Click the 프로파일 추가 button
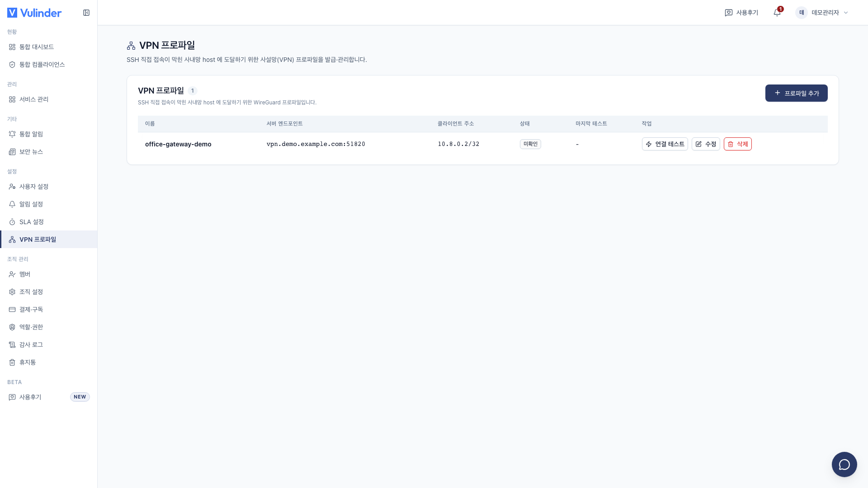 click(797, 93)
